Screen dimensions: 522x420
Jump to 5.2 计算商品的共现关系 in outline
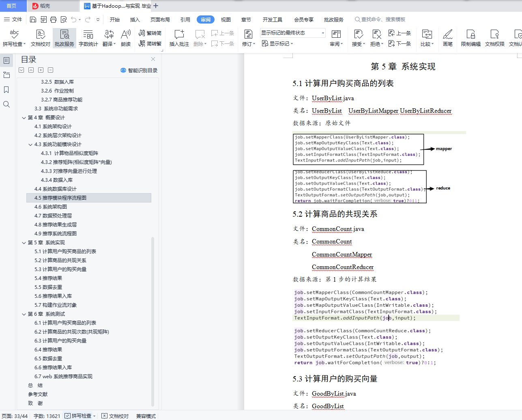[x=60, y=261]
